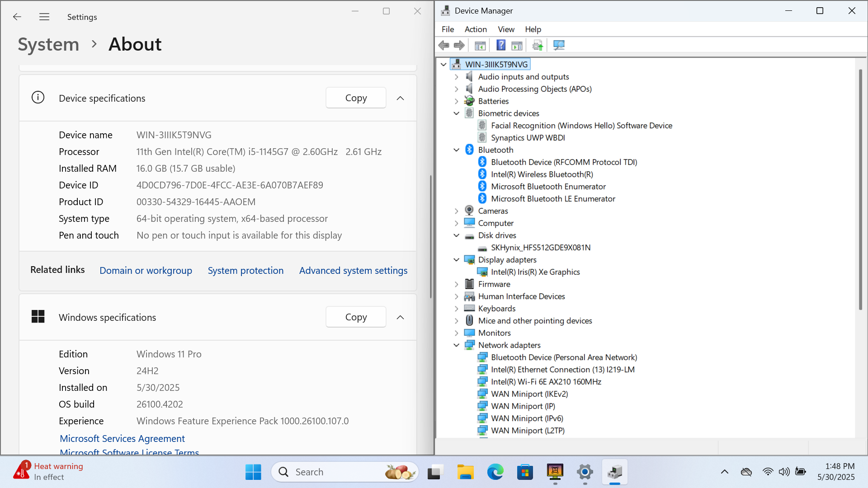The width and height of the screenshot is (868, 488).
Task: Collapse the Bluetooth tree node
Action: pyautogui.click(x=457, y=150)
